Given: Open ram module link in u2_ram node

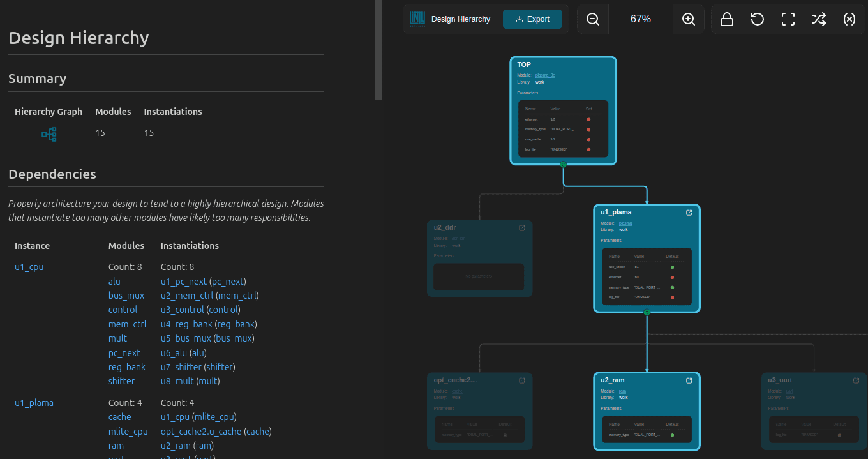Looking at the screenshot, I should point(622,391).
